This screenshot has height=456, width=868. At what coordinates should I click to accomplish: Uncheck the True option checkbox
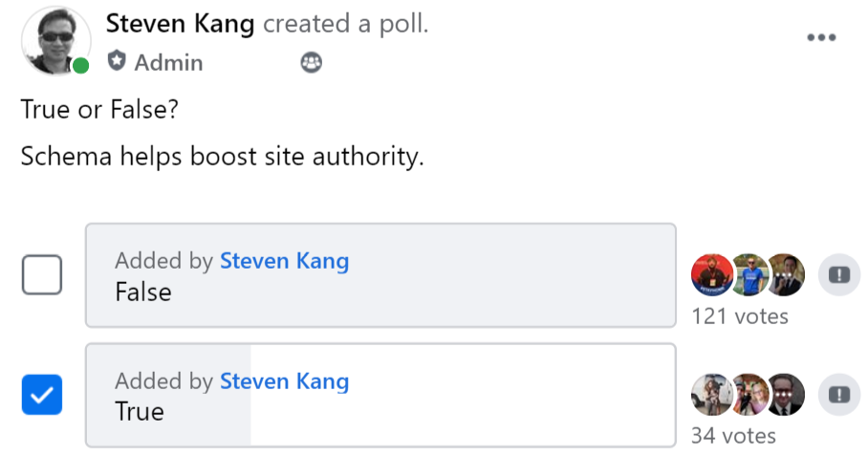[x=42, y=395]
